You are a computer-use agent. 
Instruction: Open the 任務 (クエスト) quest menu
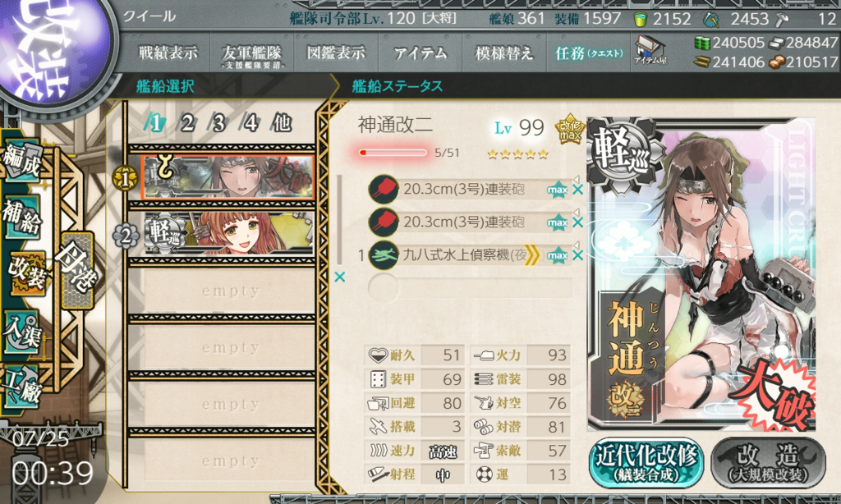coord(588,53)
